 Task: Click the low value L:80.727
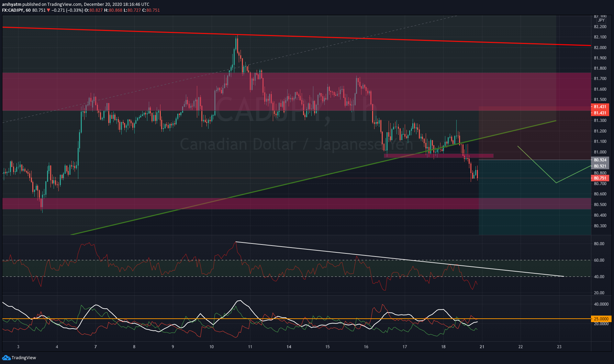133,10
